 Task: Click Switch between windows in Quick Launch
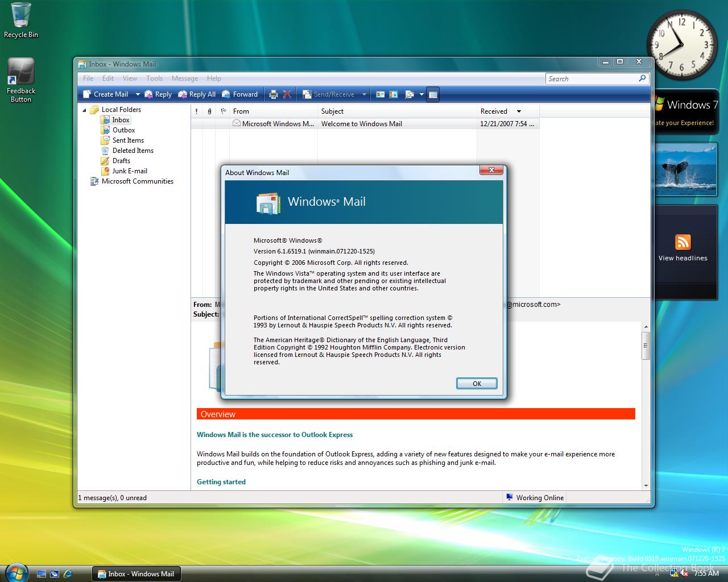pos(55,573)
